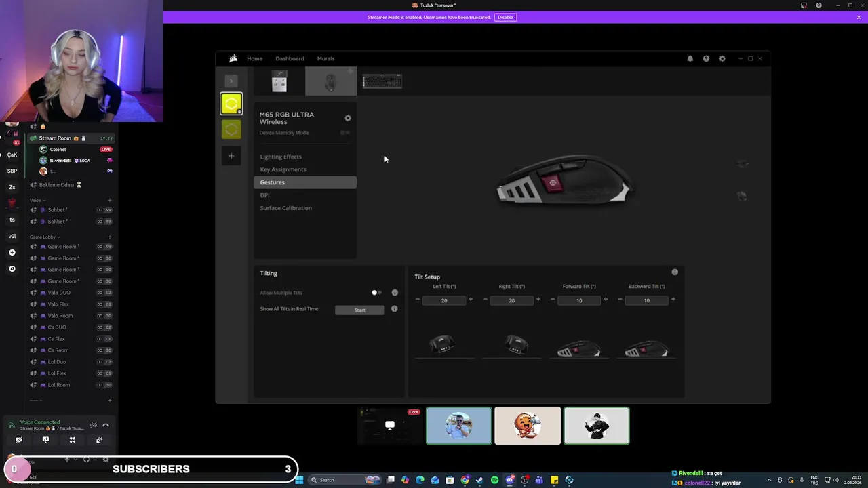Add a channel to the Voice category

click(x=110, y=201)
